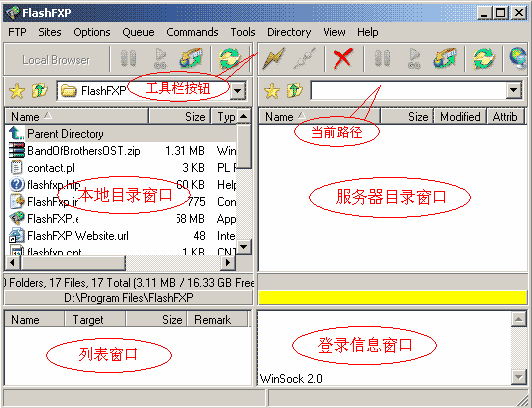Click the local pane transfer globe icon
Viewport: 532px width, 408px height.
(x=191, y=59)
